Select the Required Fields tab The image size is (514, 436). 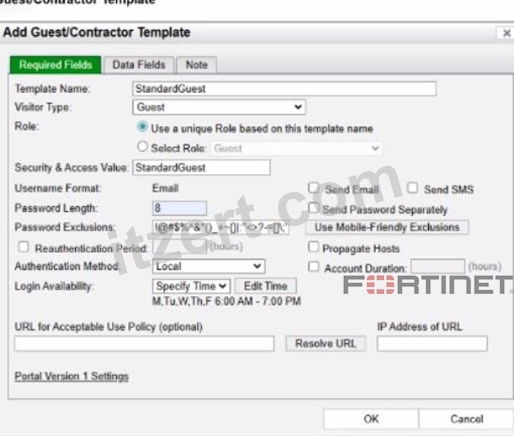click(x=55, y=65)
